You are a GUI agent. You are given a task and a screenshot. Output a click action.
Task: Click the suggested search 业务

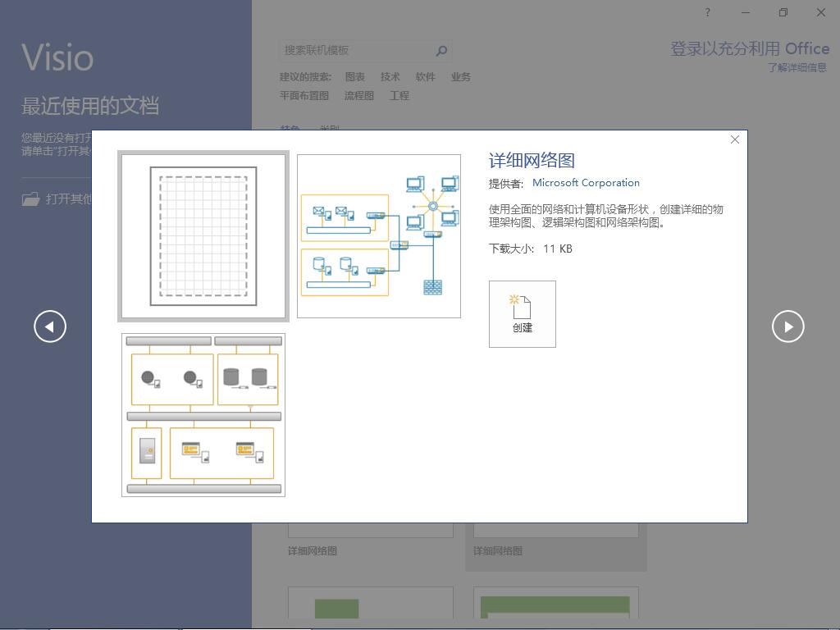tap(461, 76)
